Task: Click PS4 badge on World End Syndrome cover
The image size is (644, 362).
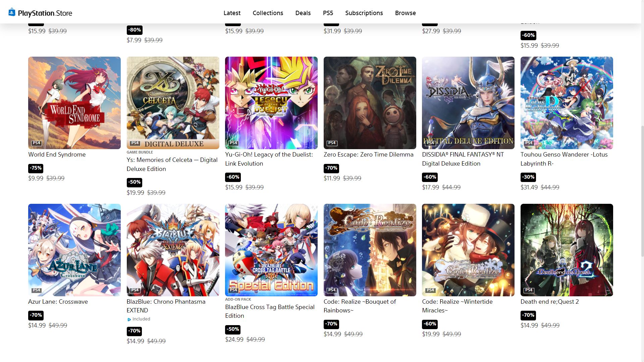Action: tap(37, 143)
